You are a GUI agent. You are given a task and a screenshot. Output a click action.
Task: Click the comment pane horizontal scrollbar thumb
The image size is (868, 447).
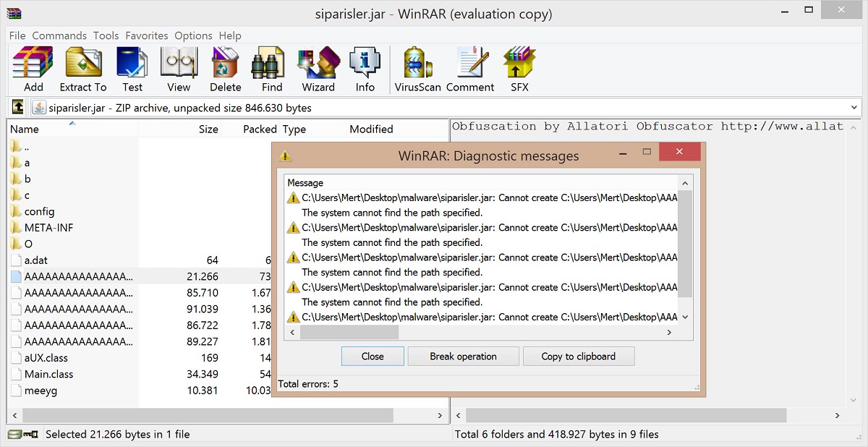tap(626, 416)
